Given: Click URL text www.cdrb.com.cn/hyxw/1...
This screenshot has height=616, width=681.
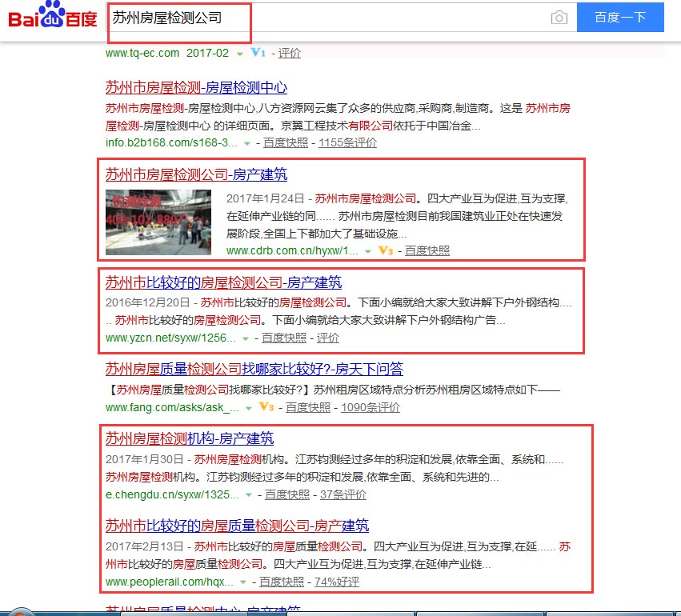Looking at the screenshot, I should point(292,251).
